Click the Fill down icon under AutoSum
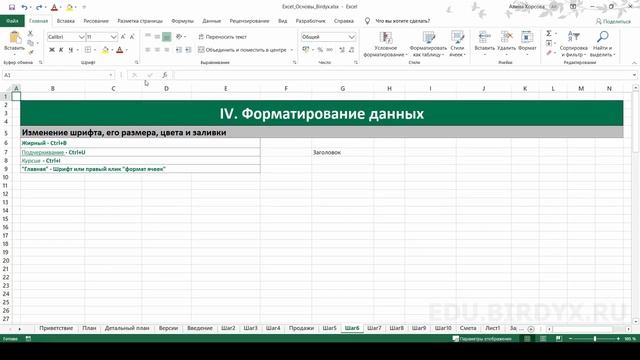The image size is (640, 360). (549, 43)
